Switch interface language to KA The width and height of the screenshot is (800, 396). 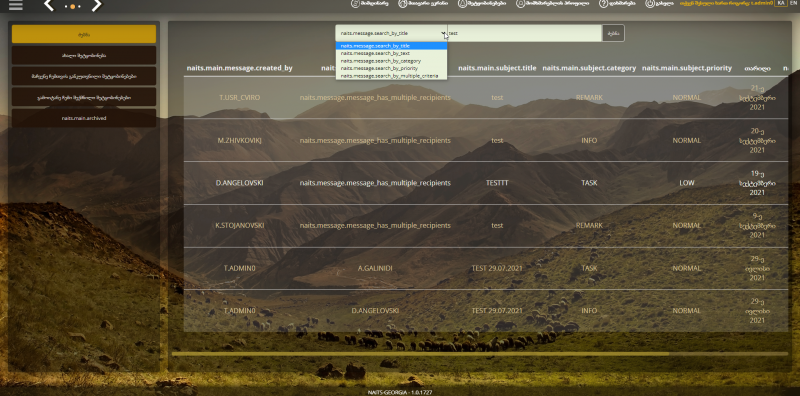click(x=781, y=3)
